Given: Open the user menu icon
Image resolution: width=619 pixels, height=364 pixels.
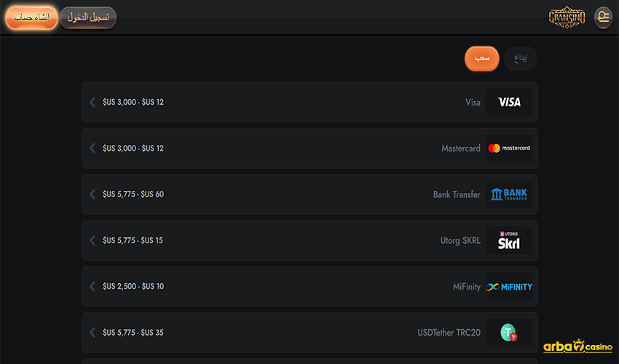Looking at the screenshot, I should (x=603, y=18).
